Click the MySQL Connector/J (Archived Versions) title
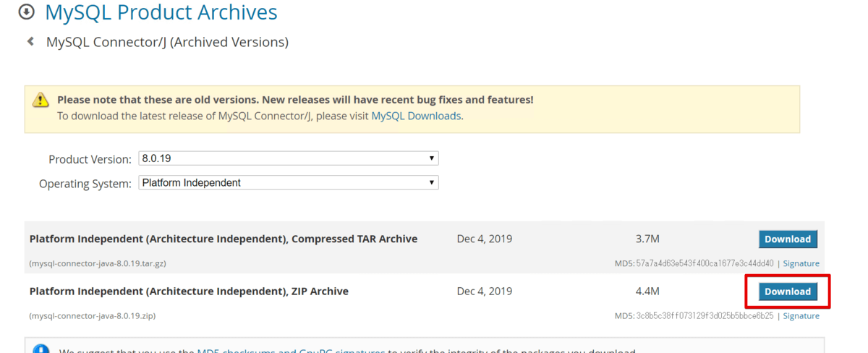This screenshot has width=868, height=353. click(x=167, y=42)
